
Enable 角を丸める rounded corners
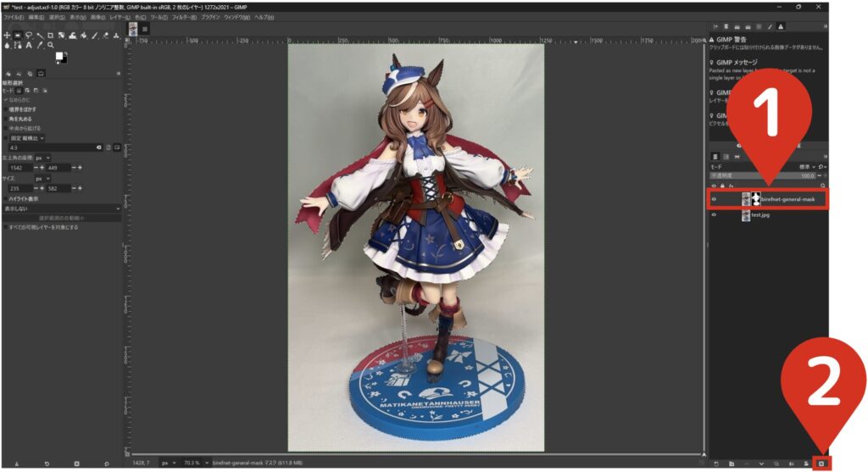[6, 119]
